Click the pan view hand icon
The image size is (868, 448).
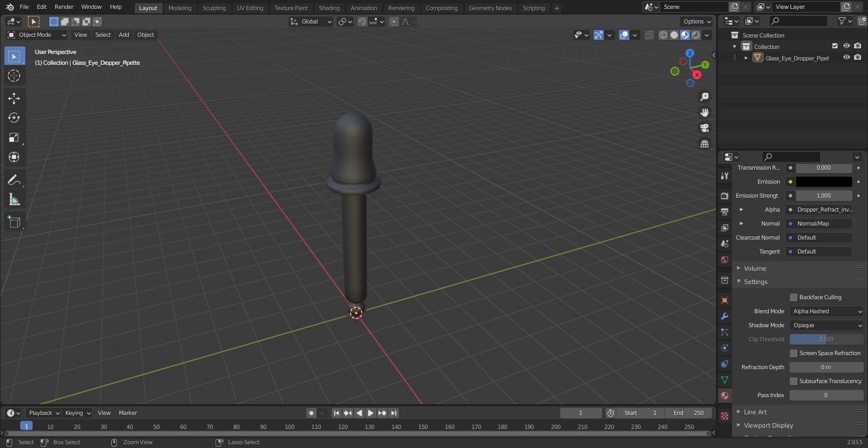coord(704,112)
